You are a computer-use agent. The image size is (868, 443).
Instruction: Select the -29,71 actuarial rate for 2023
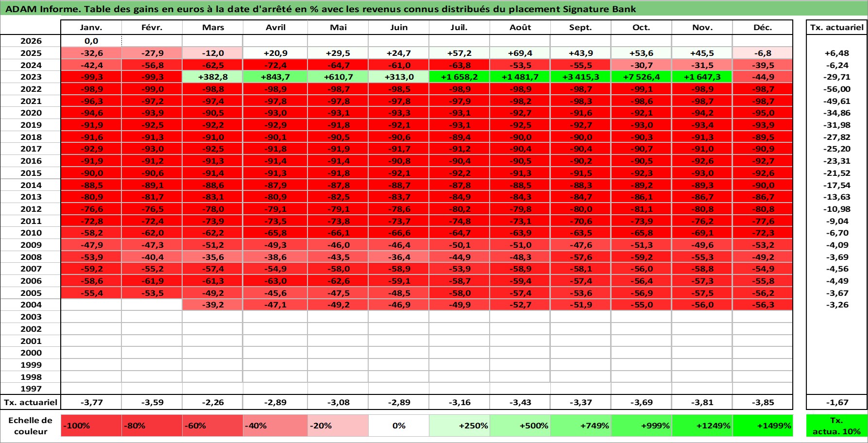click(836, 77)
